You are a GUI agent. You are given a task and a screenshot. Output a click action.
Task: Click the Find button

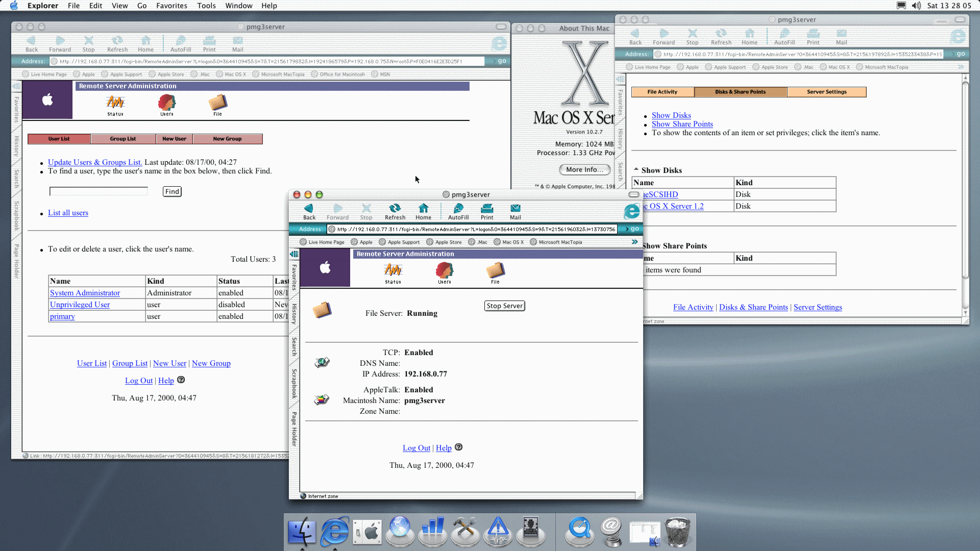172,191
